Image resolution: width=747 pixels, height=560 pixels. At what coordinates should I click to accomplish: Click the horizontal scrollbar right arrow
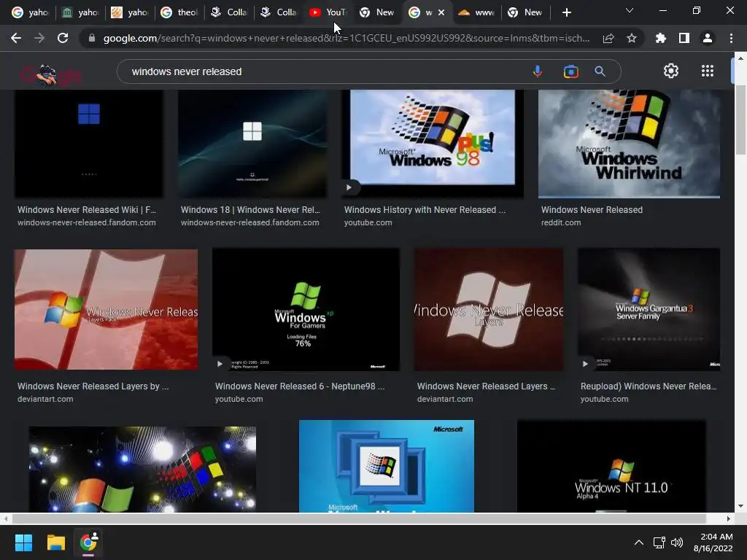pyautogui.click(x=729, y=518)
